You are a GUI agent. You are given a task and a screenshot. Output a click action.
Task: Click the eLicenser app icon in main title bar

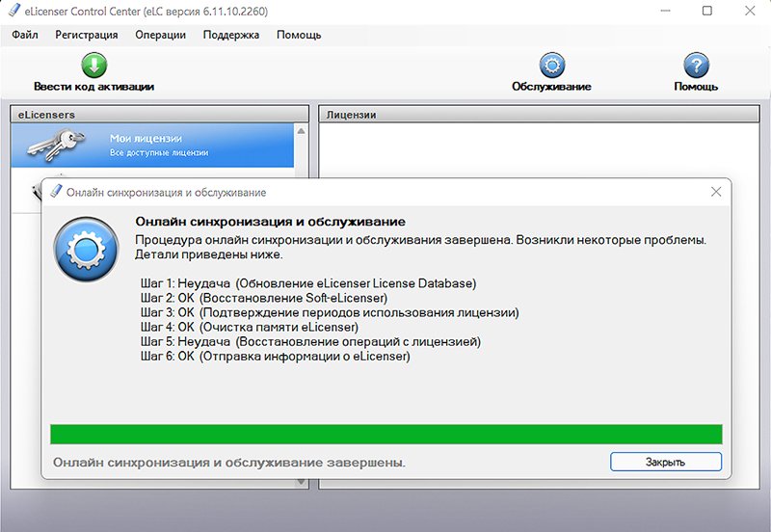[x=14, y=11]
